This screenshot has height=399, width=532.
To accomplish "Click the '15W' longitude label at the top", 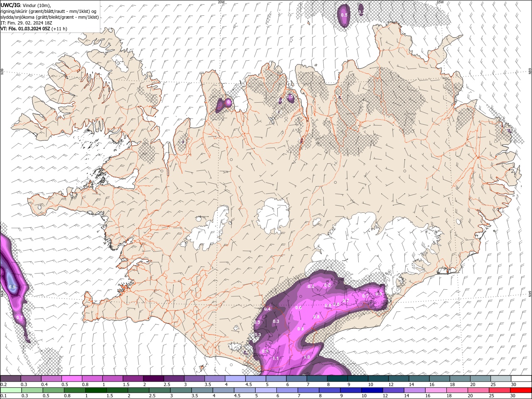I will coord(440,2).
